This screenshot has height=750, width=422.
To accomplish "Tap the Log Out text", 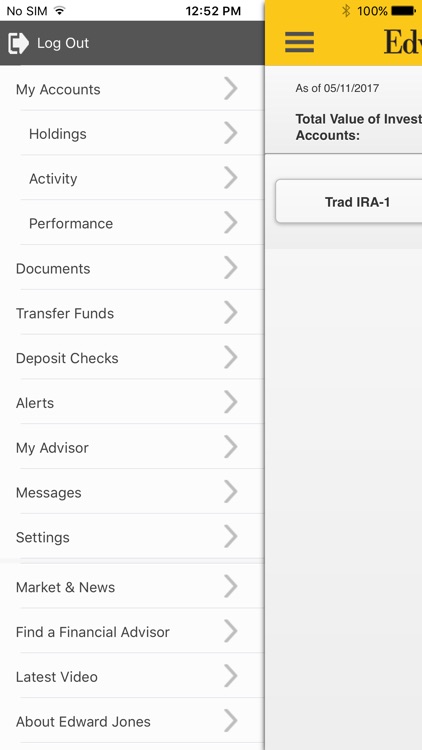I will tap(63, 43).
